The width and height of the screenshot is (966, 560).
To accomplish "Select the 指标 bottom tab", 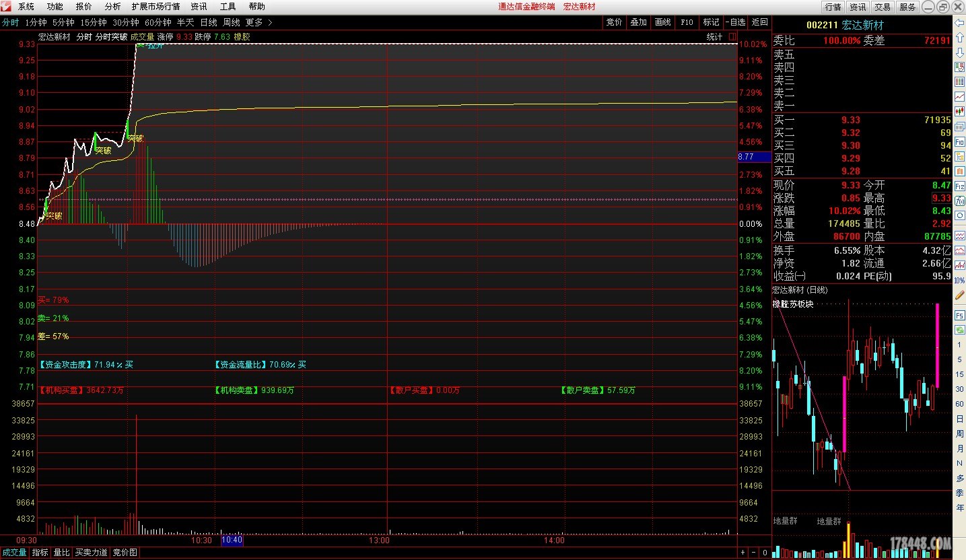I will (x=40, y=553).
